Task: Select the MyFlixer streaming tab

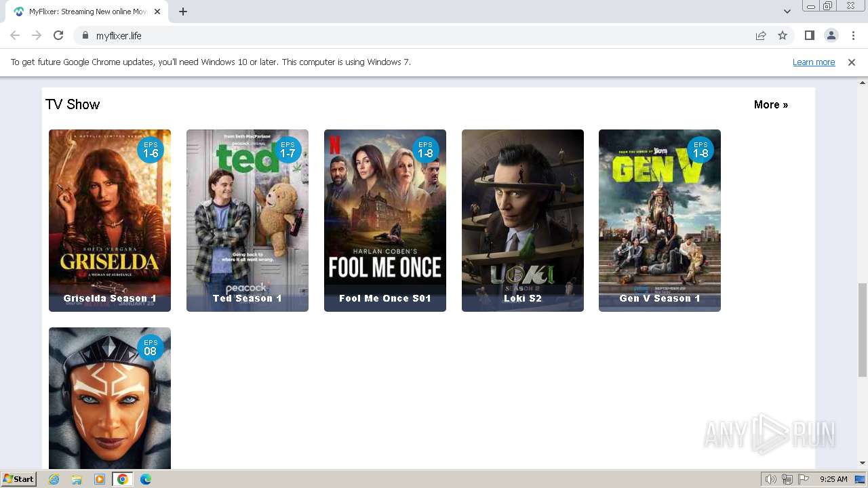Action: tap(87, 12)
